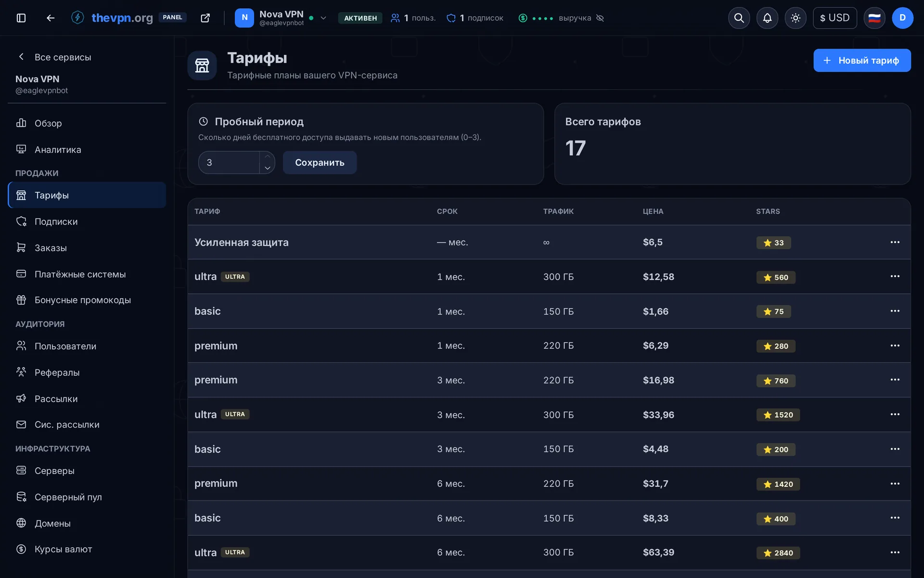
Task: Open Рассылки page
Action: 87,398
